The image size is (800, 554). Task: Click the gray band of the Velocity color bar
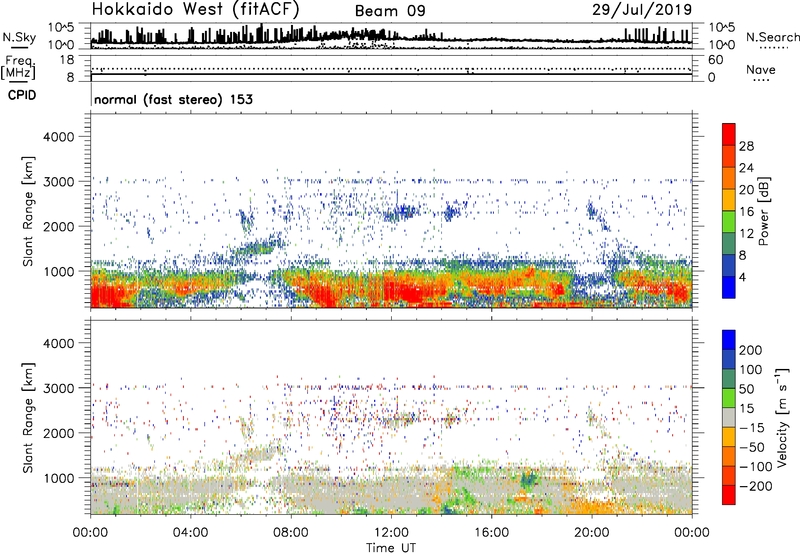tap(729, 417)
